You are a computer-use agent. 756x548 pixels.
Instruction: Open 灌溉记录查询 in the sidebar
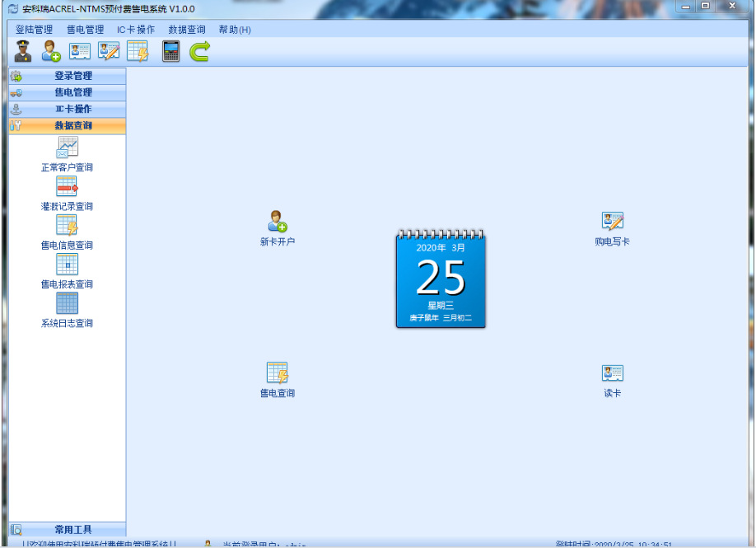pyautogui.click(x=67, y=194)
